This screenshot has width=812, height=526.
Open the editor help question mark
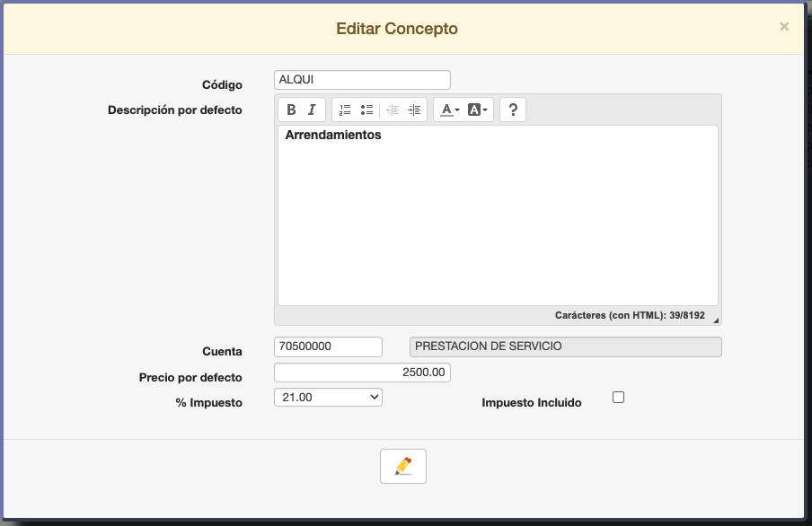click(512, 110)
